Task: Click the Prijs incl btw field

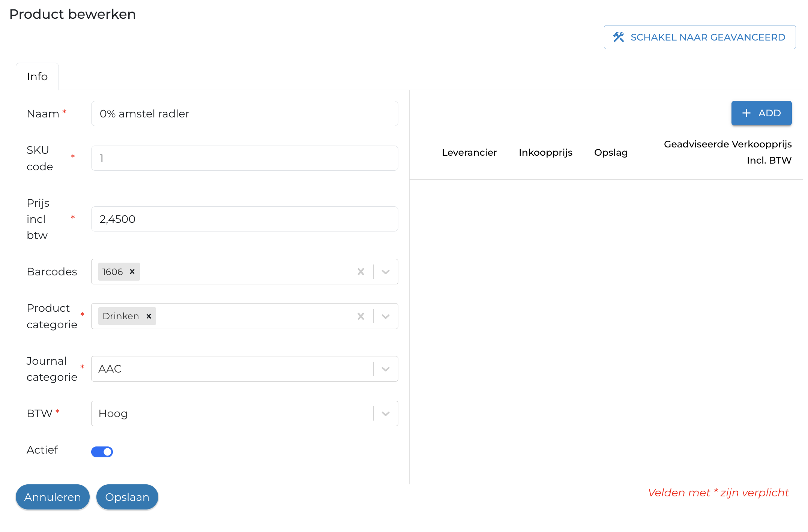Action: click(x=245, y=219)
